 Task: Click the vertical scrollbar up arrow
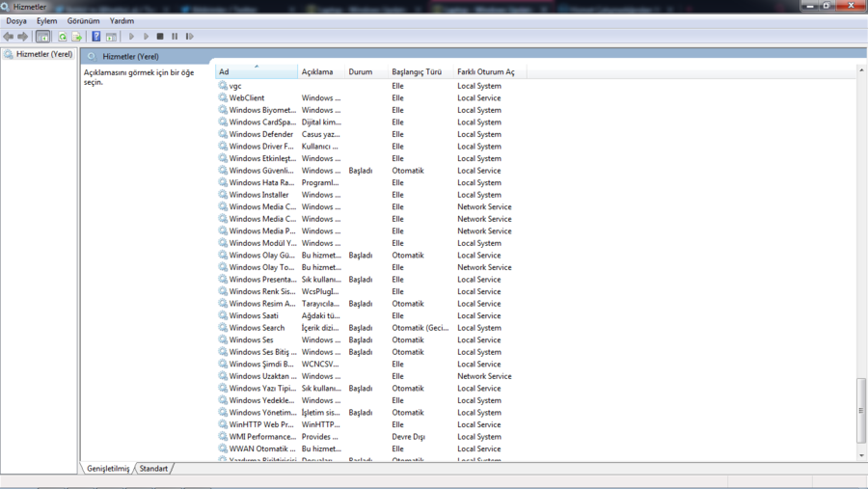pyautogui.click(x=861, y=70)
